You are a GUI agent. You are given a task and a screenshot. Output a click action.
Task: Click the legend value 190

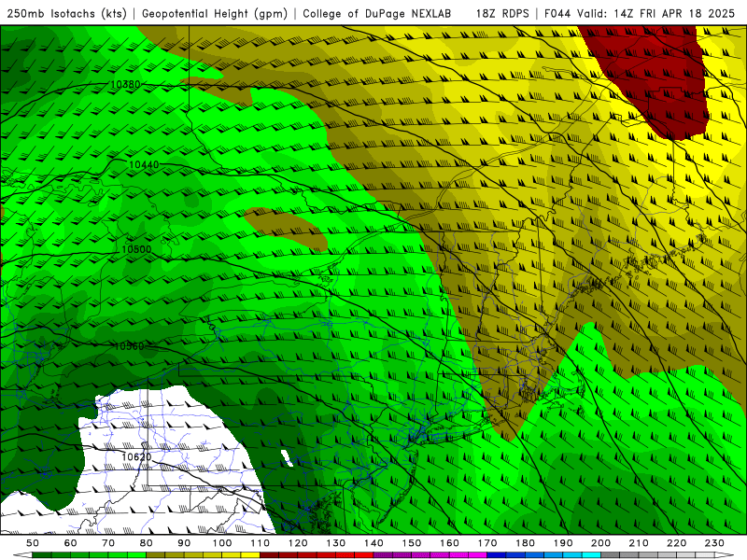pyautogui.click(x=563, y=543)
